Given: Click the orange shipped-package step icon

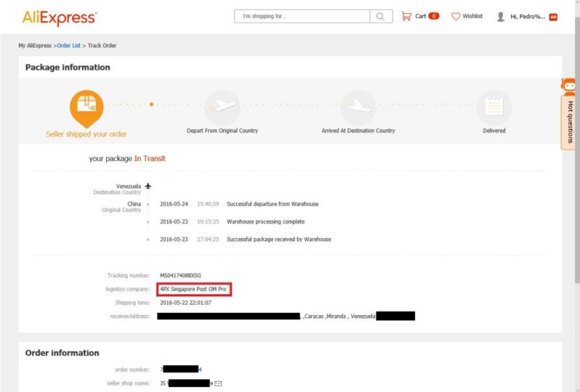Looking at the screenshot, I should click(86, 108).
